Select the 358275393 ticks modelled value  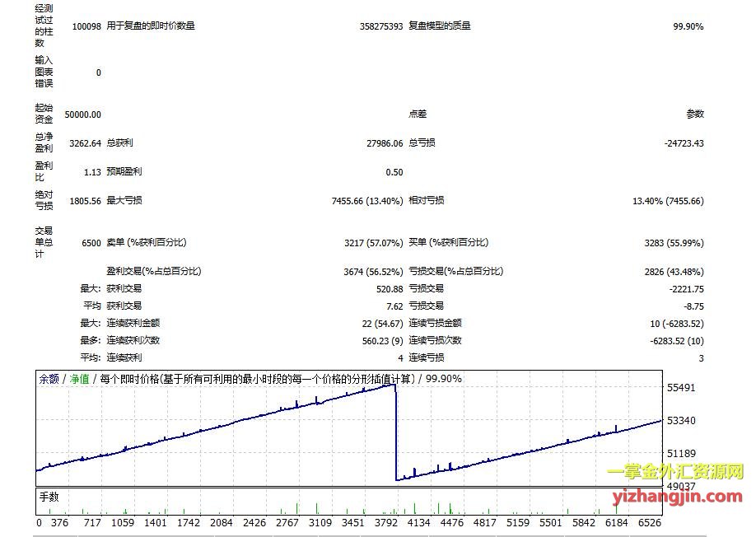pyautogui.click(x=380, y=26)
